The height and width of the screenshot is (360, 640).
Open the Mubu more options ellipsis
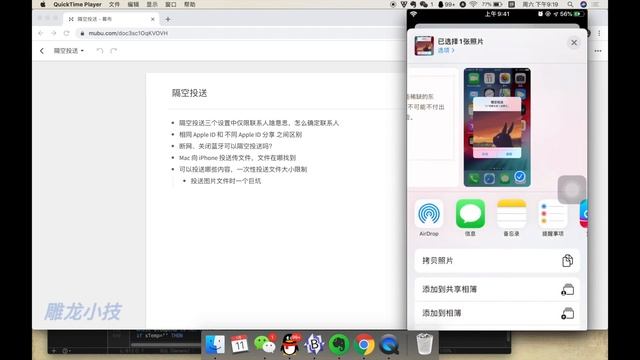point(598,51)
